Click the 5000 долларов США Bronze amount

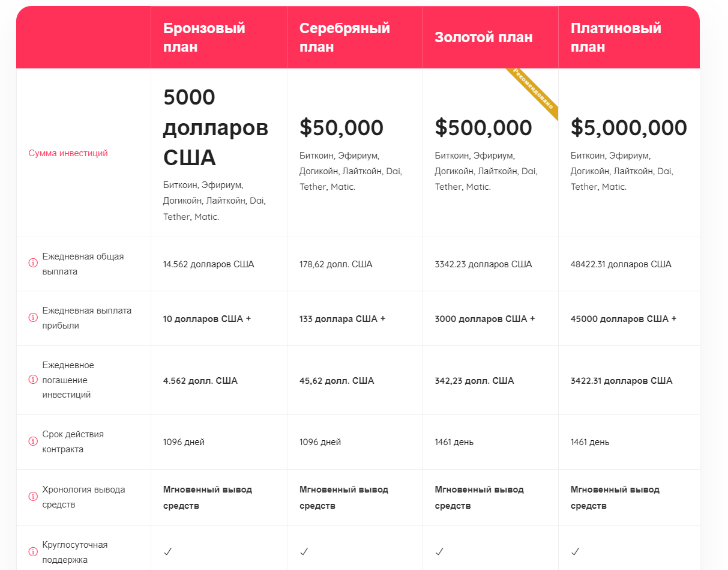pos(215,127)
